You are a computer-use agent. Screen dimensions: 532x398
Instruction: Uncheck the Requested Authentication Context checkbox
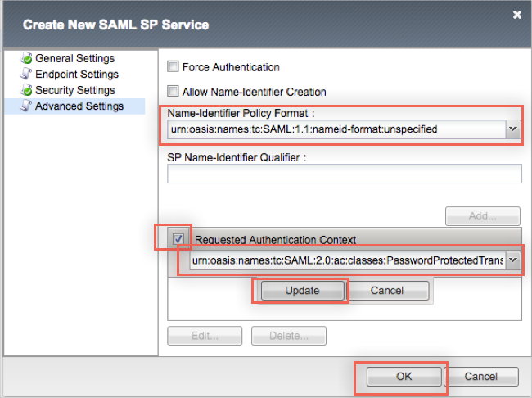point(179,239)
